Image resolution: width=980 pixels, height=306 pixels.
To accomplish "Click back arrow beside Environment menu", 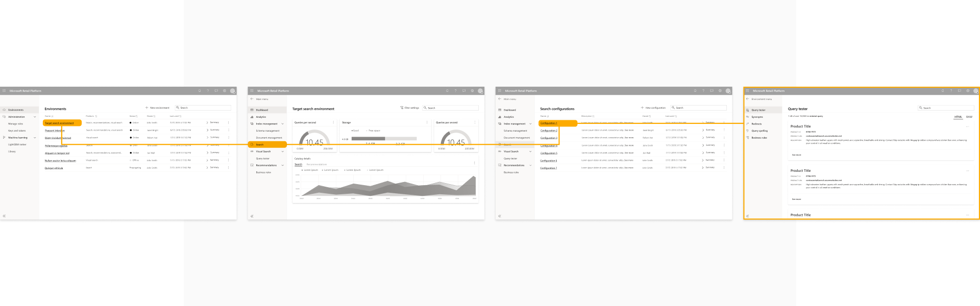I will (x=747, y=99).
